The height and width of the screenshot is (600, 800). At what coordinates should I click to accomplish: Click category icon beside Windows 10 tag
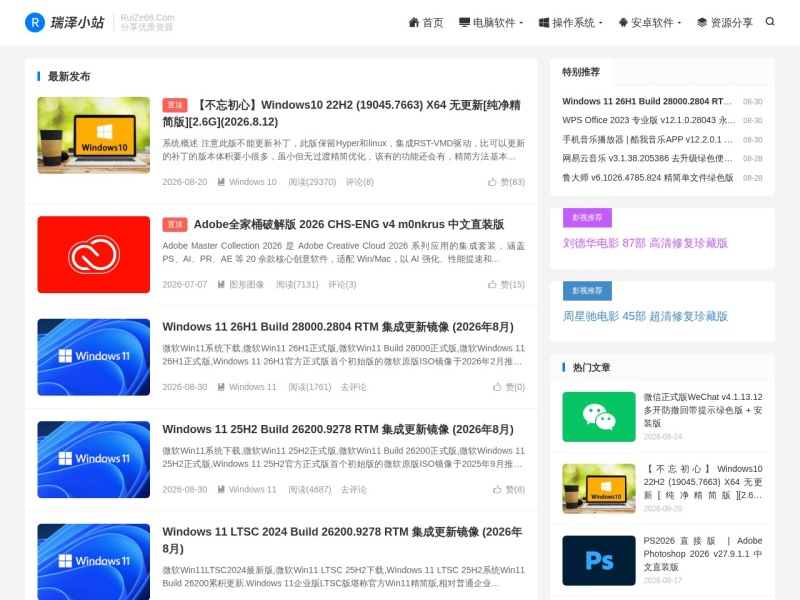[x=221, y=182]
